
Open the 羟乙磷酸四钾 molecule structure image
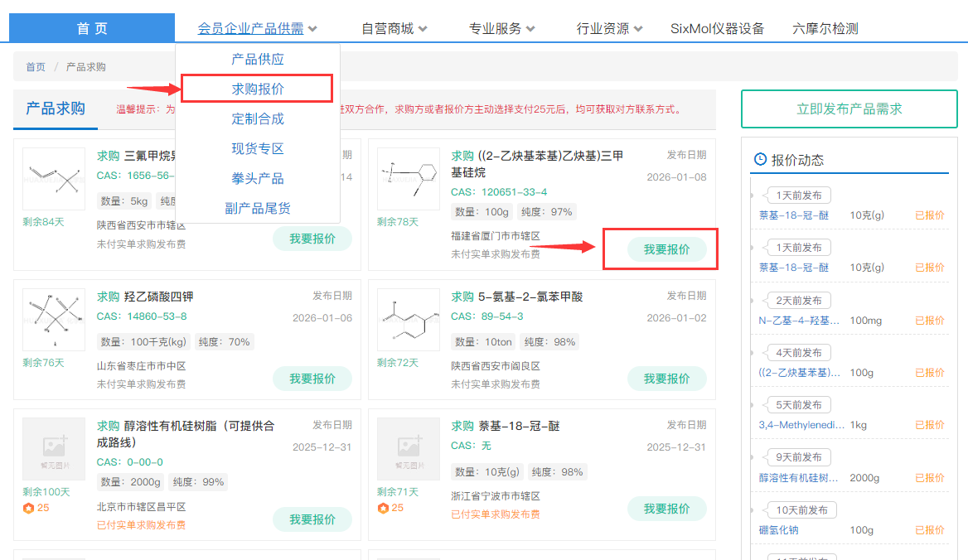pyautogui.click(x=54, y=321)
